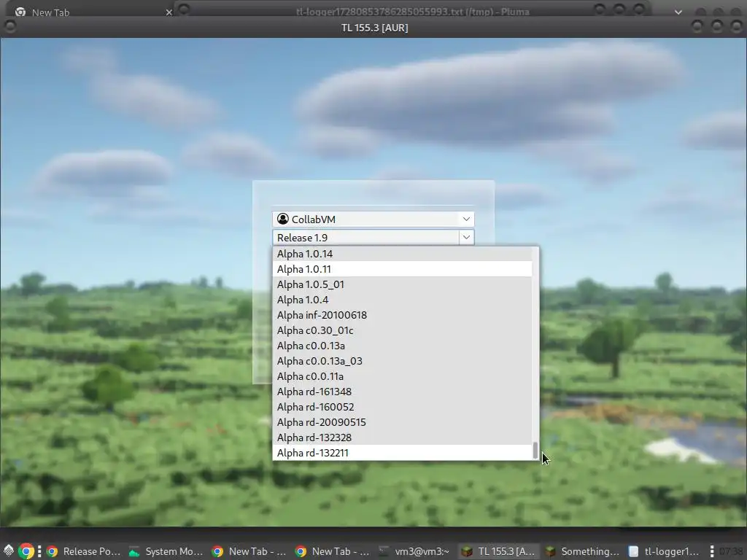Switch to Something... Minecraft taskbar entry

coord(581,551)
